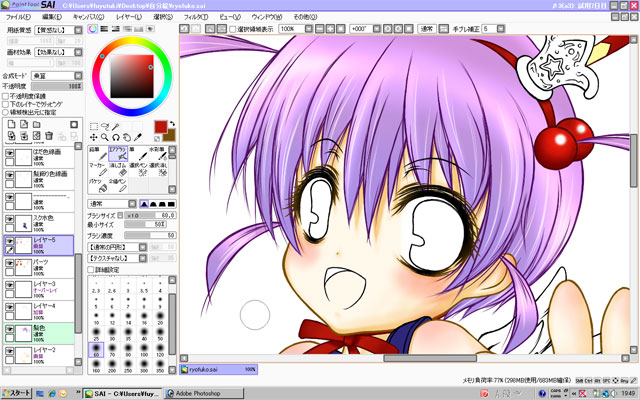Viewport: 640px width, 400px height.
Task: Click the foreground red color swatch
Action: click(x=160, y=127)
